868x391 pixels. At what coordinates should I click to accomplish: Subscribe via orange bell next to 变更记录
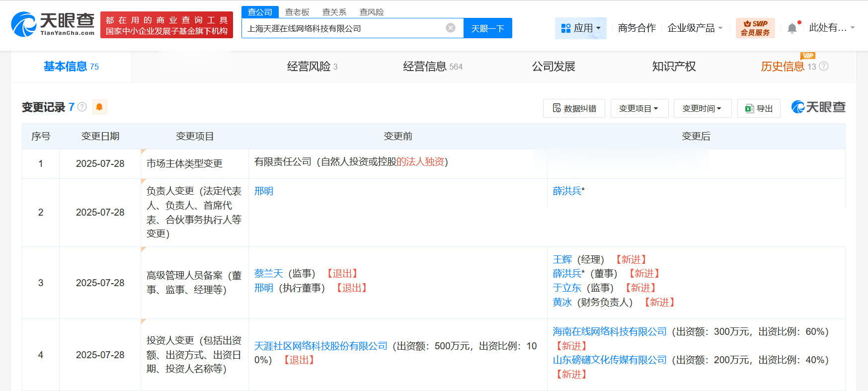click(x=99, y=107)
